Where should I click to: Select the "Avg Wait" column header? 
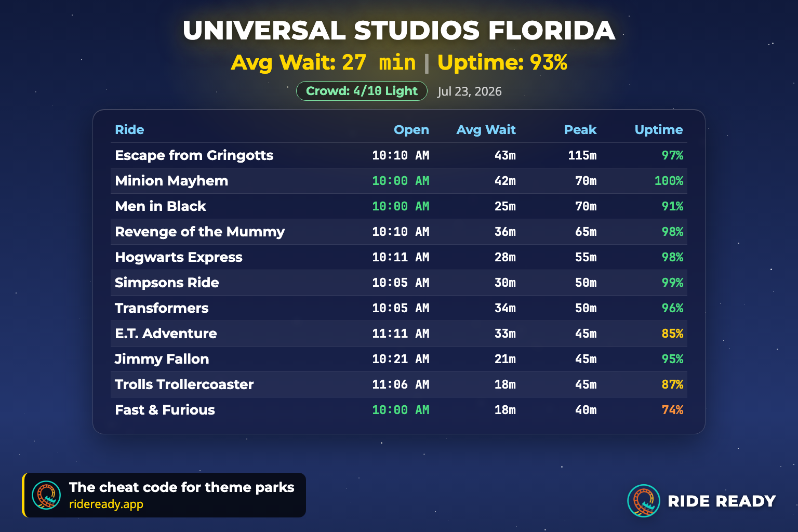tap(486, 130)
